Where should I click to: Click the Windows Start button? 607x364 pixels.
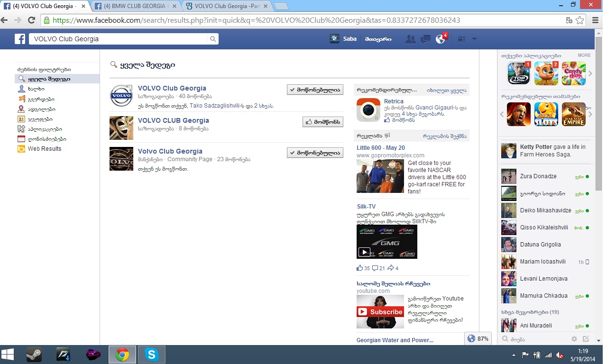click(x=9, y=355)
